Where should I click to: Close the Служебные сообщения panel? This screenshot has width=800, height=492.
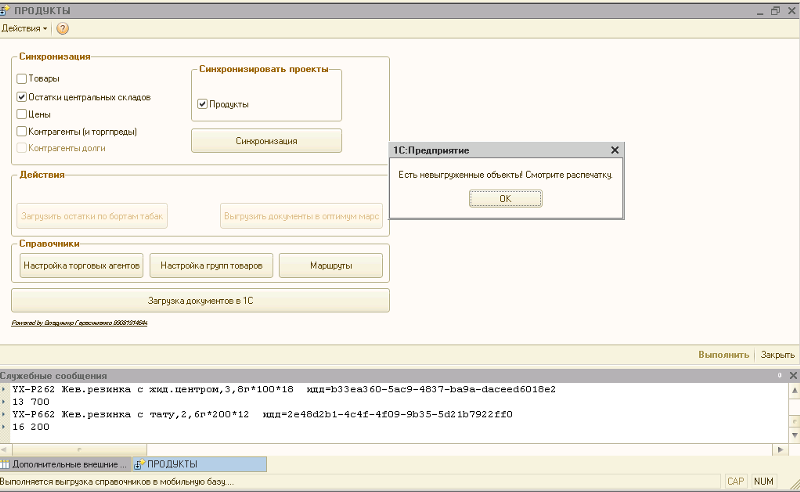pos(793,375)
